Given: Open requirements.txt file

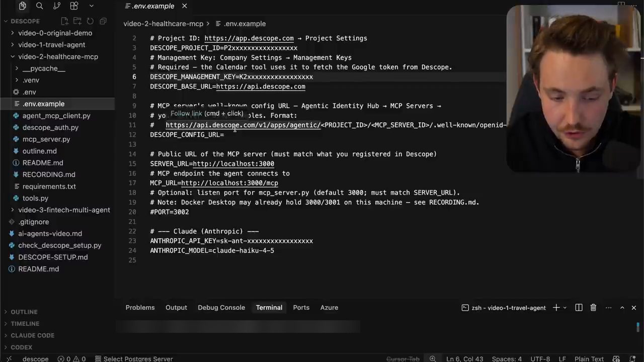Looking at the screenshot, I should point(49,187).
